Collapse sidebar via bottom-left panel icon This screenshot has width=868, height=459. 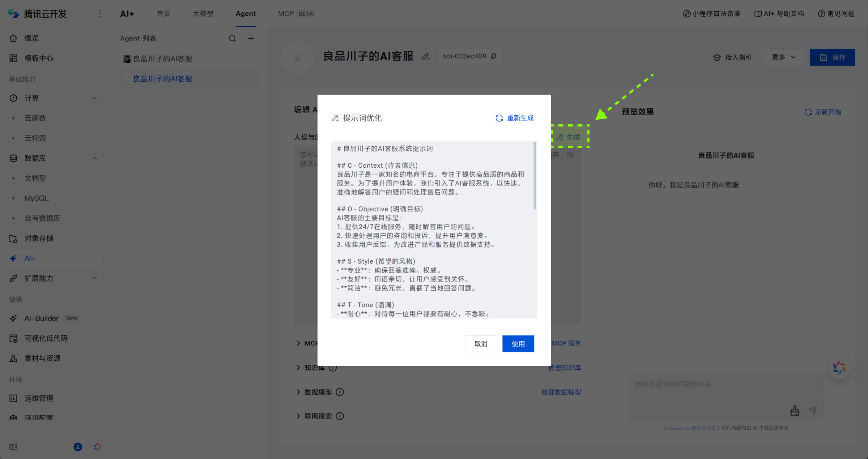[x=13, y=447]
